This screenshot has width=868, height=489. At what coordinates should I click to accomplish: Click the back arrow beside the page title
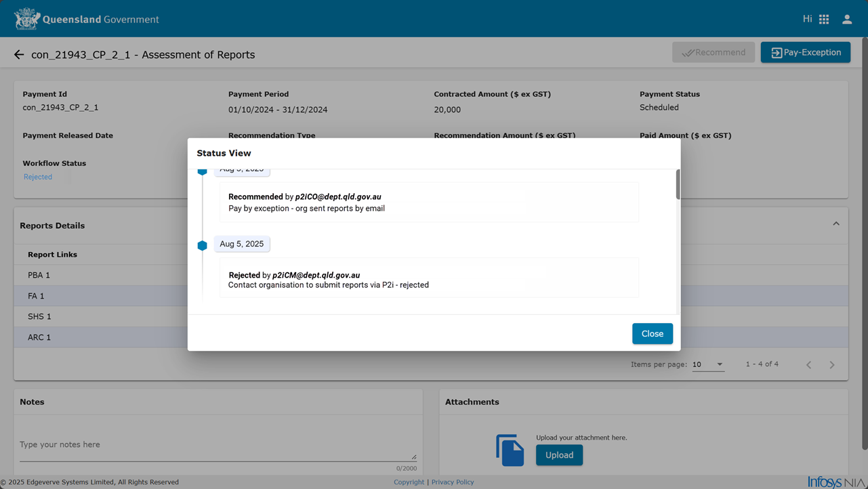19,55
